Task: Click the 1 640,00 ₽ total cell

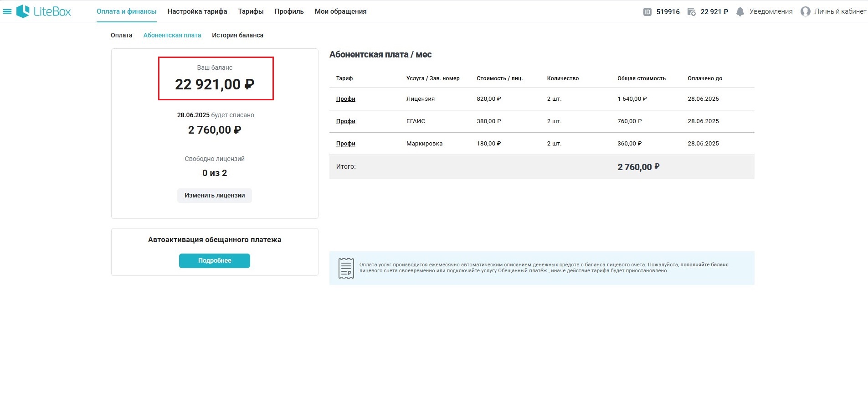Action: click(x=632, y=99)
